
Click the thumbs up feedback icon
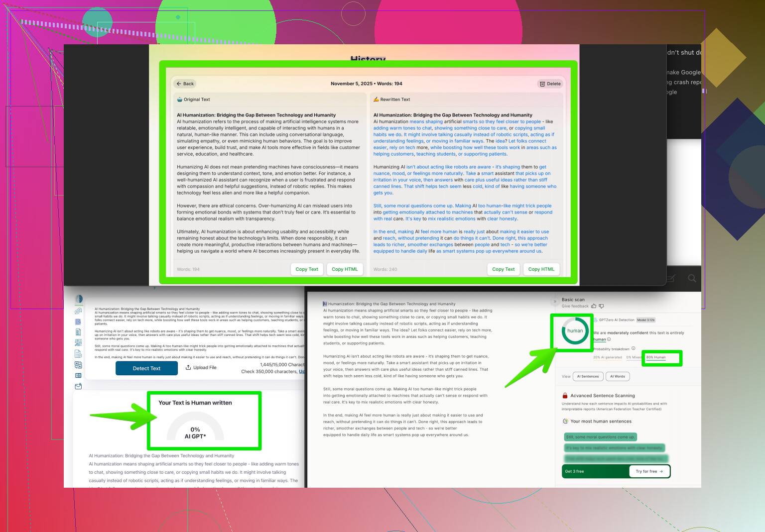coord(594,306)
